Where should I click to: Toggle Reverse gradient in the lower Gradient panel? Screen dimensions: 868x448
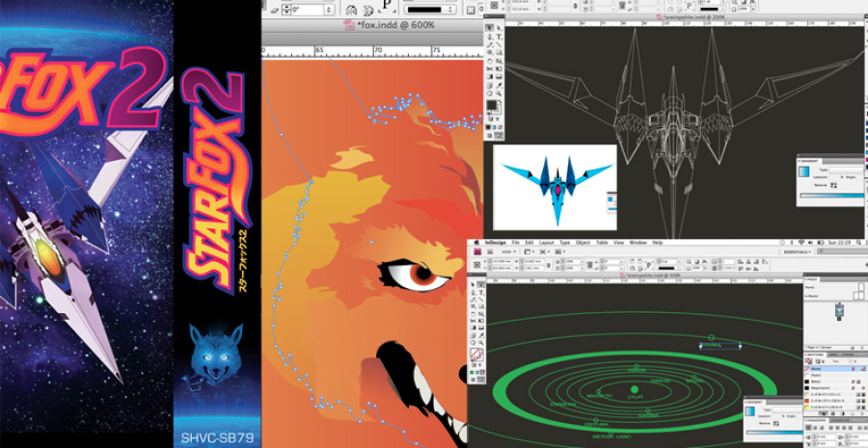tap(776, 423)
